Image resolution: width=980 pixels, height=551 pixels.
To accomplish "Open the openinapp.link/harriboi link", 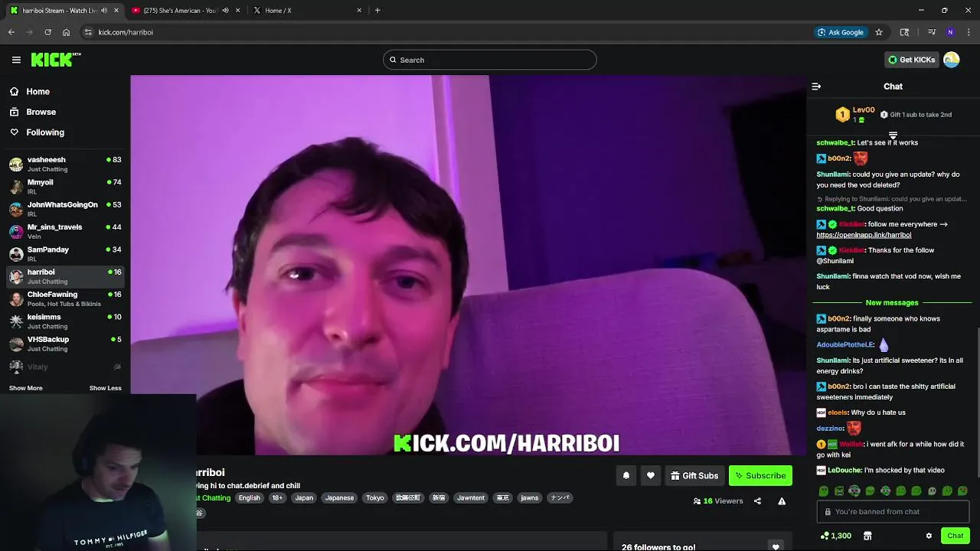I will tap(864, 235).
